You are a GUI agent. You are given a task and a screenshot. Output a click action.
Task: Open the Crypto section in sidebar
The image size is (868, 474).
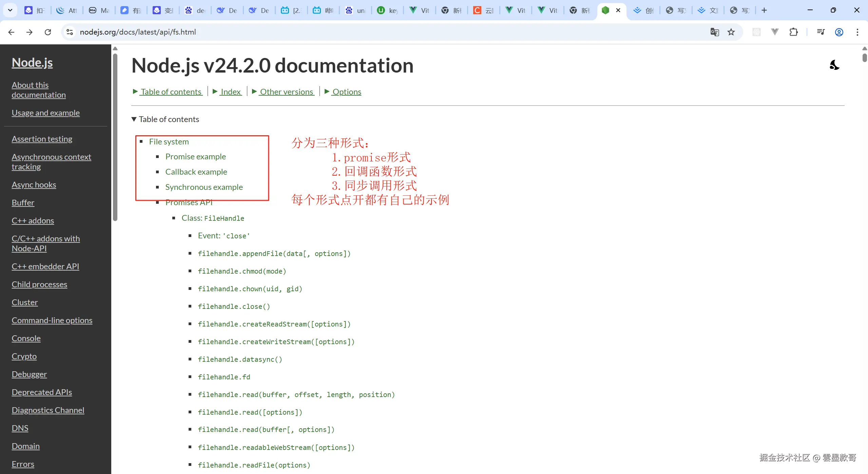24,356
